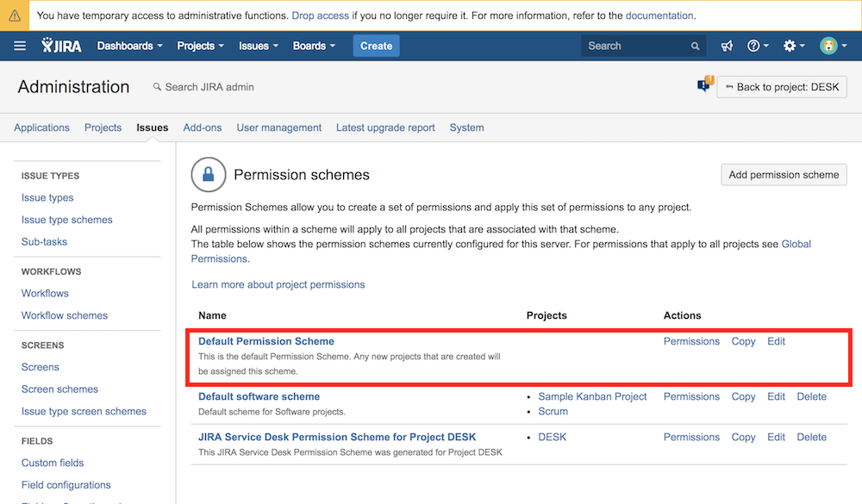
Task: Open the notification bubble with badge 1
Action: pos(704,84)
